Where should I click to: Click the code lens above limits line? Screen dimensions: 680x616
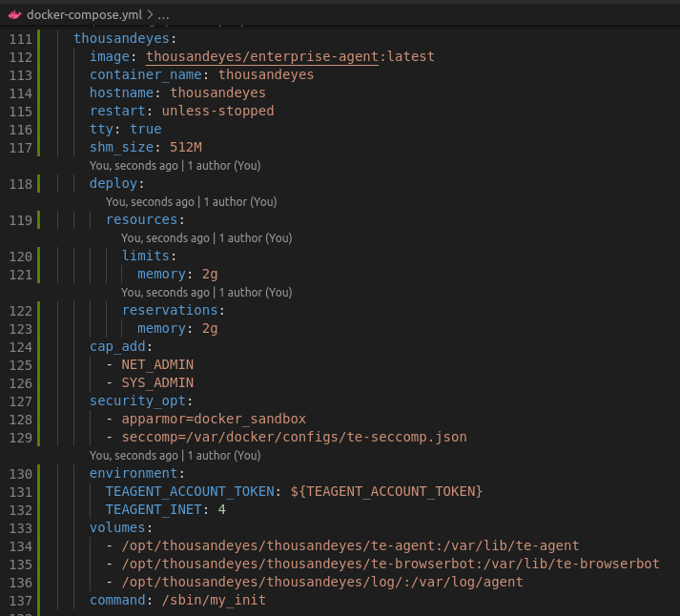point(206,238)
